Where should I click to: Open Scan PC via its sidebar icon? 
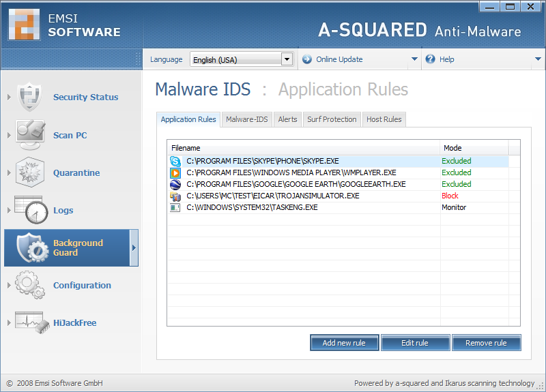point(29,135)
